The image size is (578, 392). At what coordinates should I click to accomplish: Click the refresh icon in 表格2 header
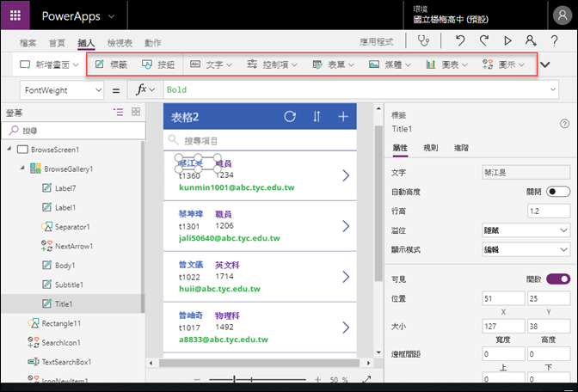(x=290, y=116)
